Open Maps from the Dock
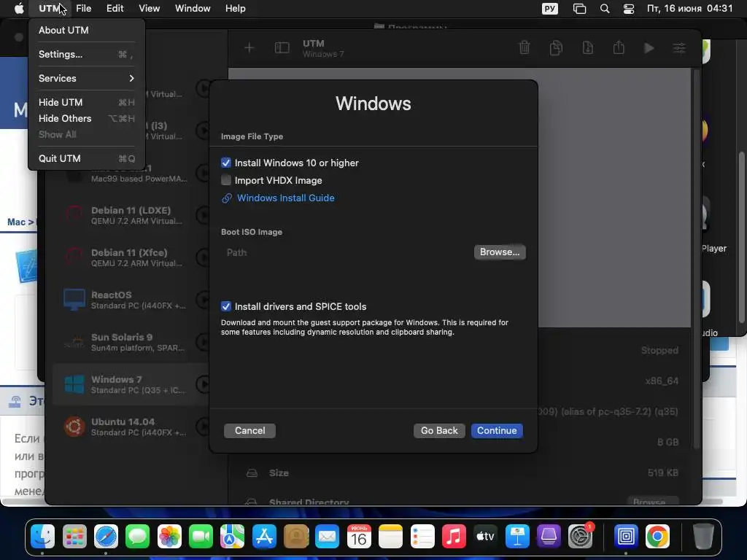This screenshot has height=560, width=747. point(232,537)
